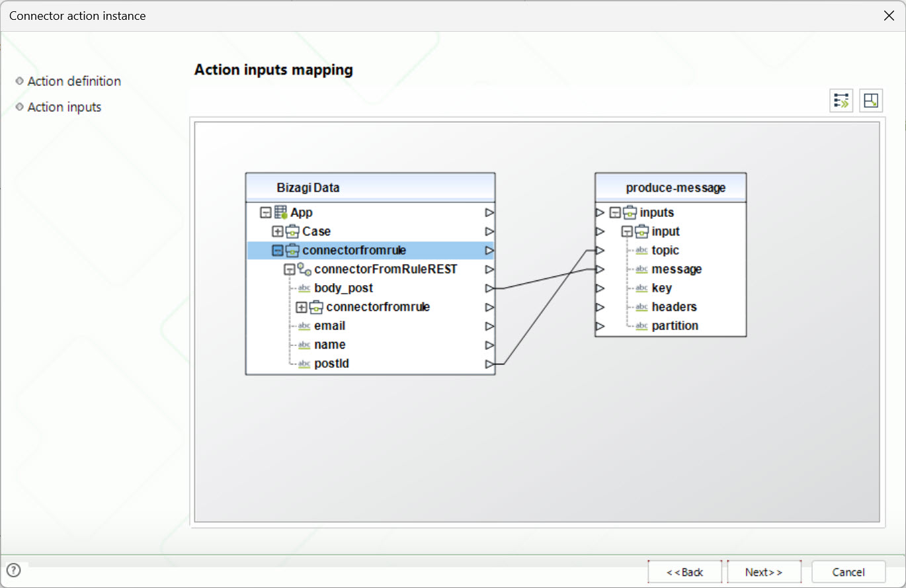Click the input arrow of the input child row

pyautogui.click(x=600, y=231)
